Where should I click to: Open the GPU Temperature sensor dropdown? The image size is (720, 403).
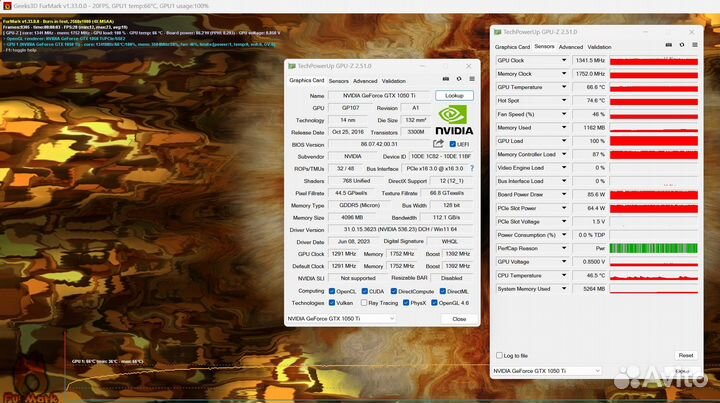[x=564, y=87]
